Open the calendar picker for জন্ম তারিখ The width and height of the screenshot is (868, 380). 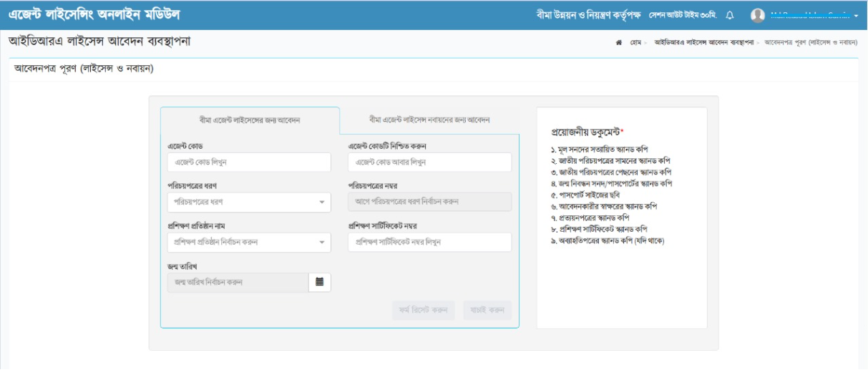[320, 282]
